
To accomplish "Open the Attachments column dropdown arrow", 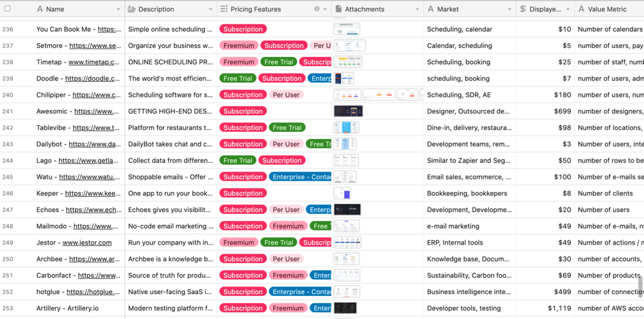I will (417, 10).
